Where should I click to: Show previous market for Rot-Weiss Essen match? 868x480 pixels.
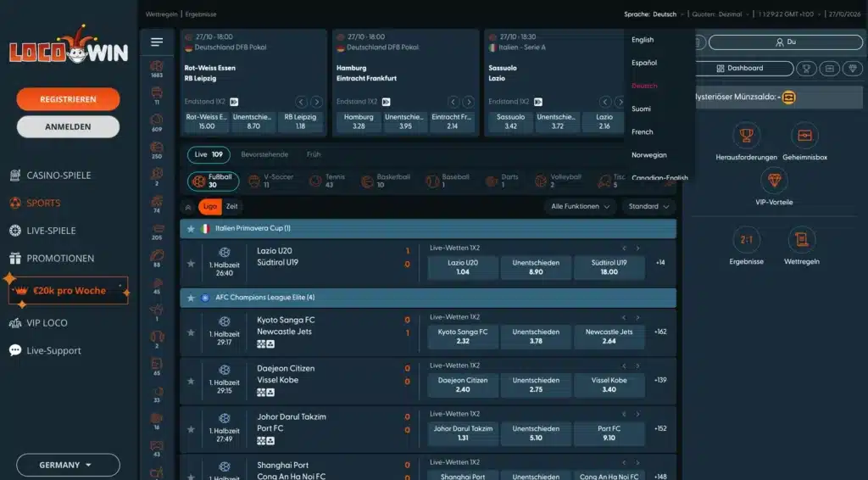(301, 102)
